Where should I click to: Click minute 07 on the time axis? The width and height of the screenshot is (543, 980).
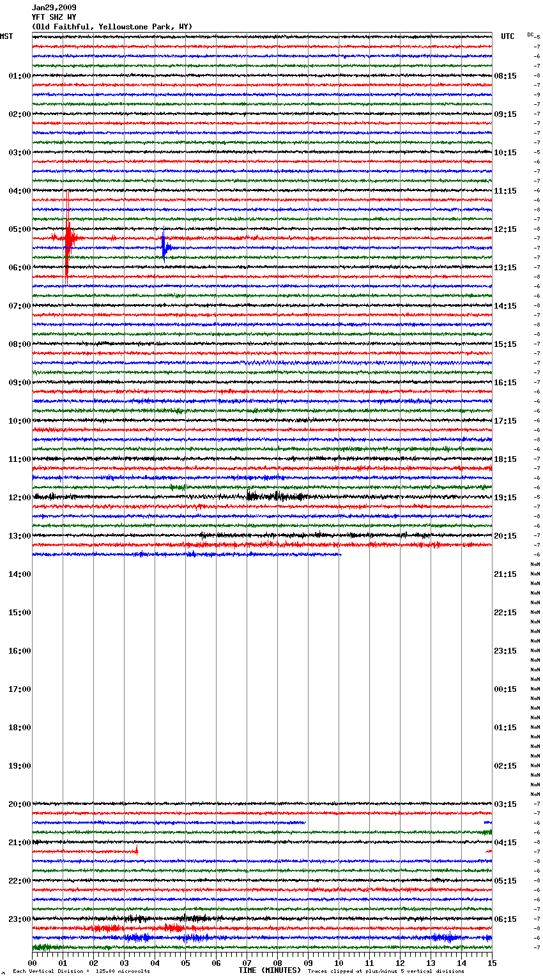point(247,963)
